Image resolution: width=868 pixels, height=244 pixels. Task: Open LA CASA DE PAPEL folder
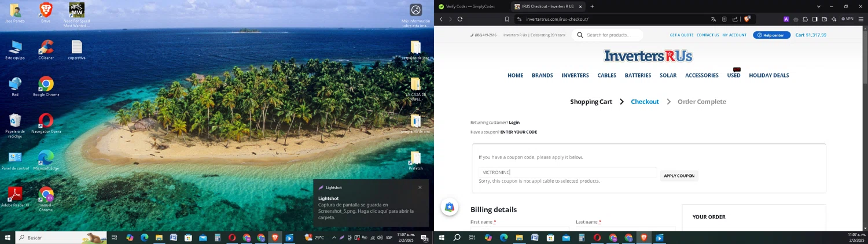(415, 89)
